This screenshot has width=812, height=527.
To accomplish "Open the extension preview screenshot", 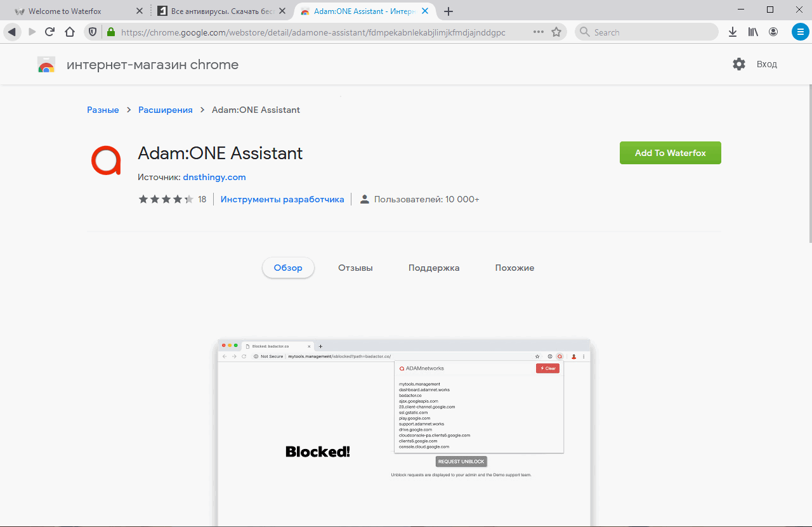I will [x=404, y=433].
